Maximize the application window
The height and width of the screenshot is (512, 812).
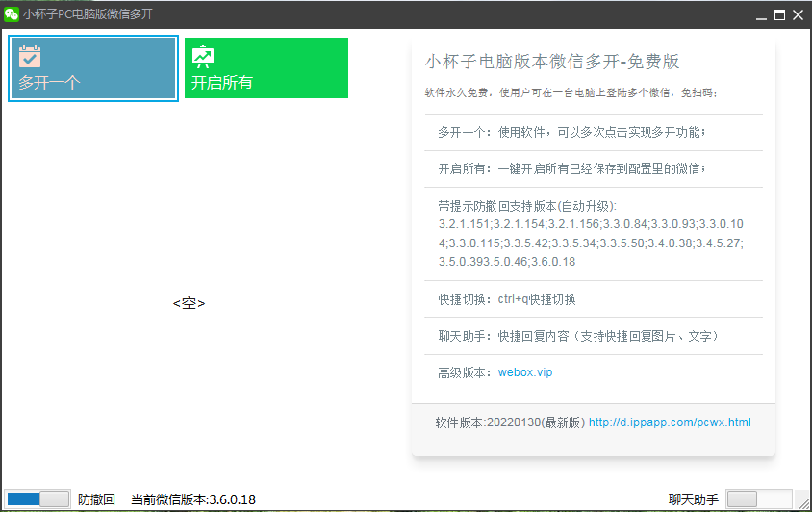coord(779,14)
